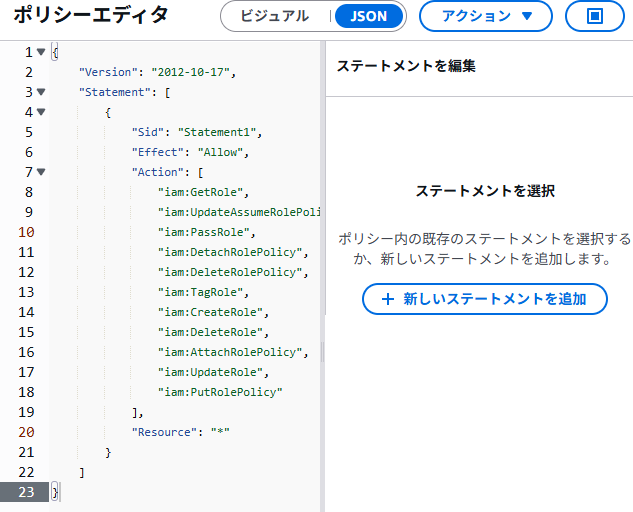The height and width of the screenshot is (512, 633).
Task: Click the "Allow" value
Action: pos(220,152)
